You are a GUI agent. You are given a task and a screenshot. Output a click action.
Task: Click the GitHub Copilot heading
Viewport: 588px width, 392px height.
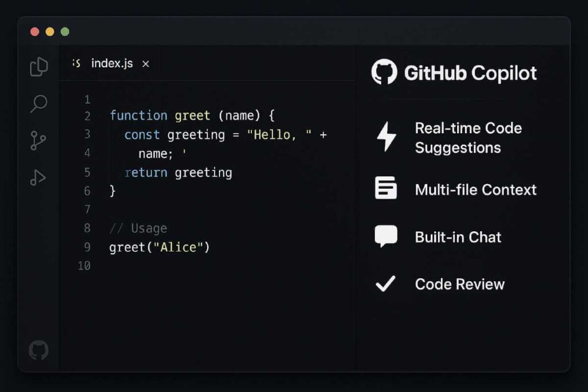coord(472,73)
